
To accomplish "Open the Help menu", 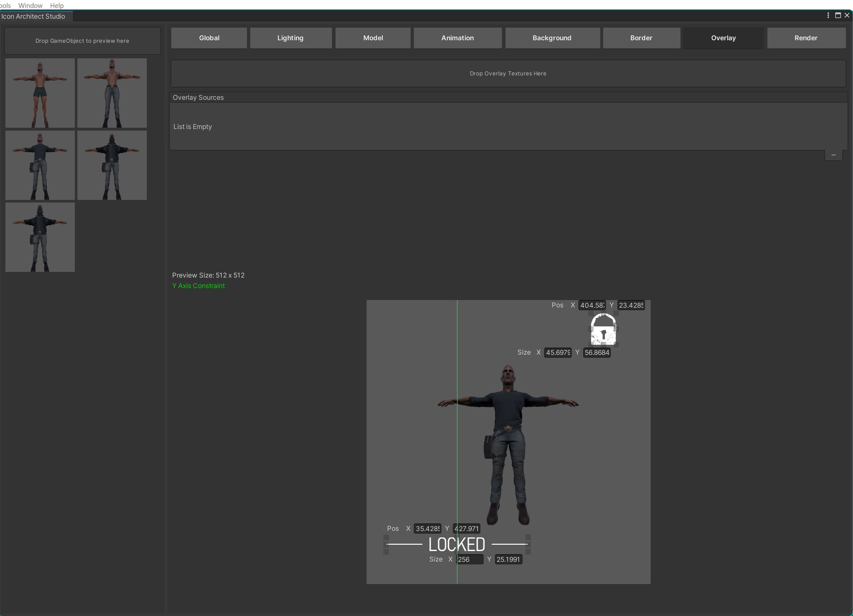I will [x=57, y=5].
